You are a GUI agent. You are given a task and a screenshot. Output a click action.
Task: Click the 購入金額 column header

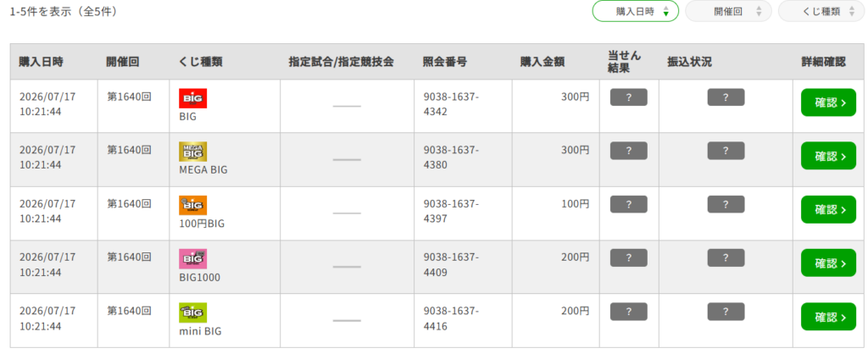[x=542, y=62]
